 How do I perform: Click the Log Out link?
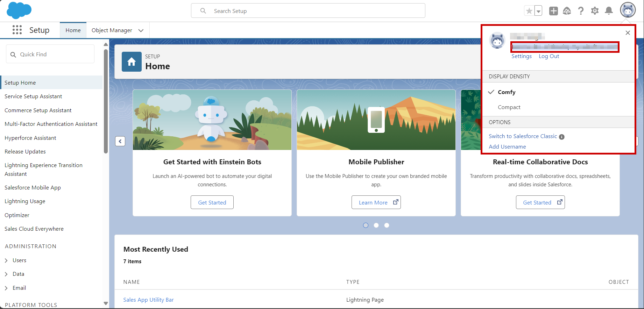click(549, 56)
